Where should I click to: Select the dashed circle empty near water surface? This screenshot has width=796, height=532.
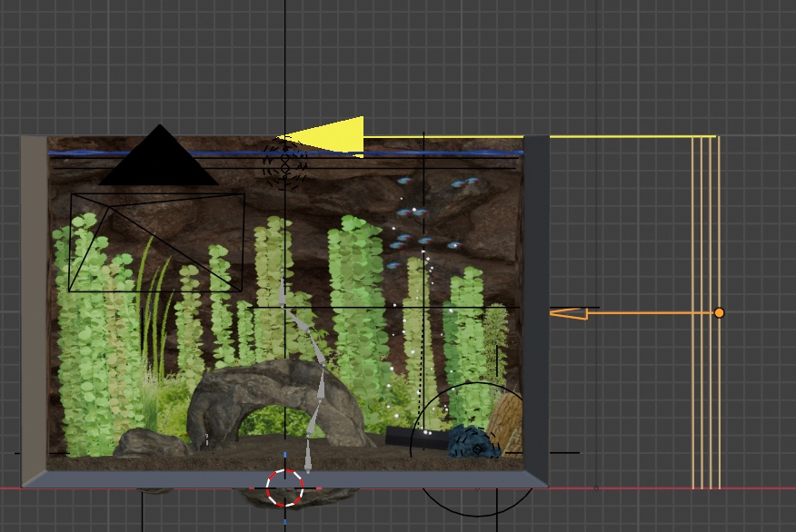tap(284, 163)
